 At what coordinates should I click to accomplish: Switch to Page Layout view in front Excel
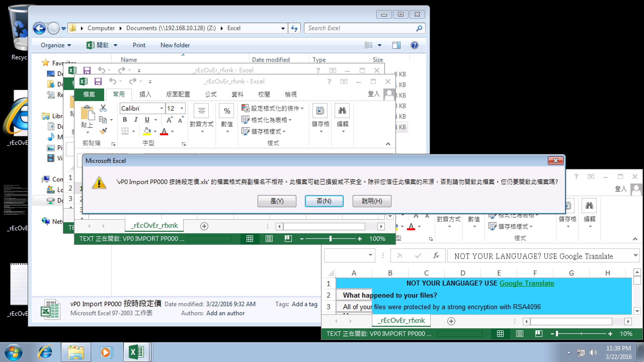click(x=269, y=239)
